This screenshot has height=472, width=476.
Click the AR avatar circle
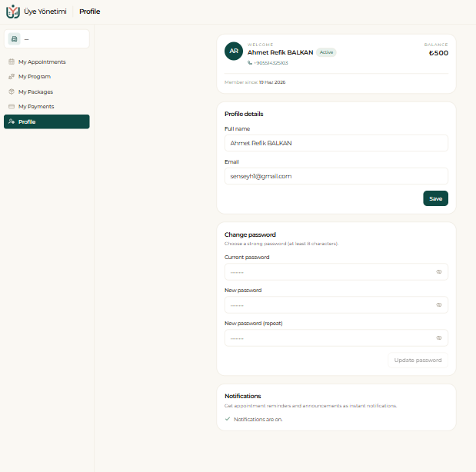(234, 51)
